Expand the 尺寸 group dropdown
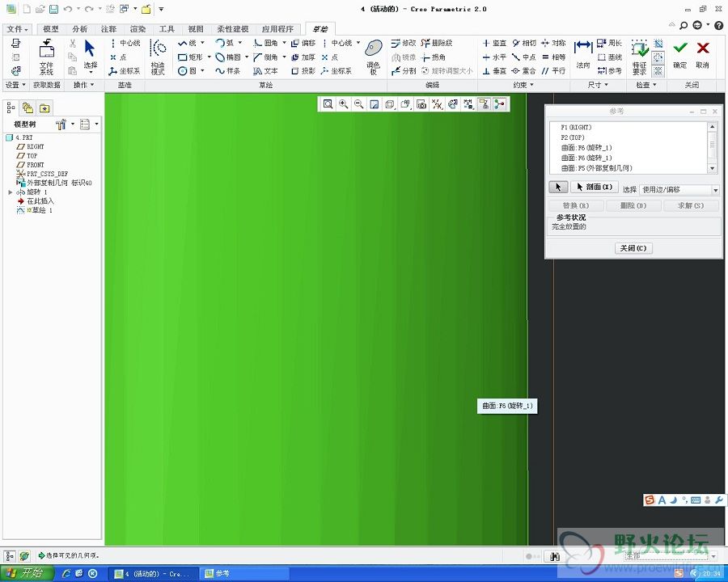The width and height of the screenshot is (728, 582). pyautogui.click(x=598, y=85)
